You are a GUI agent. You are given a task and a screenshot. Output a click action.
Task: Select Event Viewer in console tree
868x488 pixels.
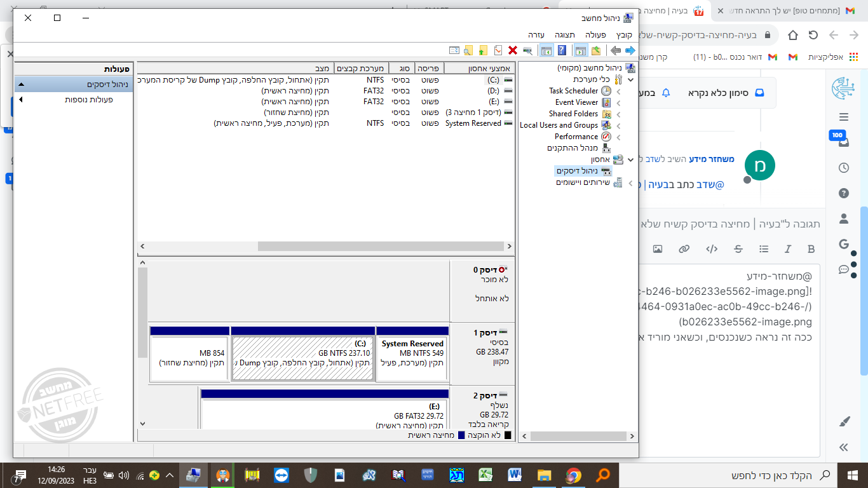(x=577, y=102)
